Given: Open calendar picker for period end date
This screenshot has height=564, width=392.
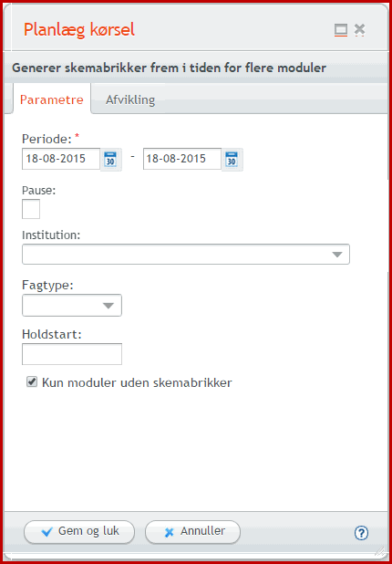Looking at the screenshot, I should tap(232, 159).
